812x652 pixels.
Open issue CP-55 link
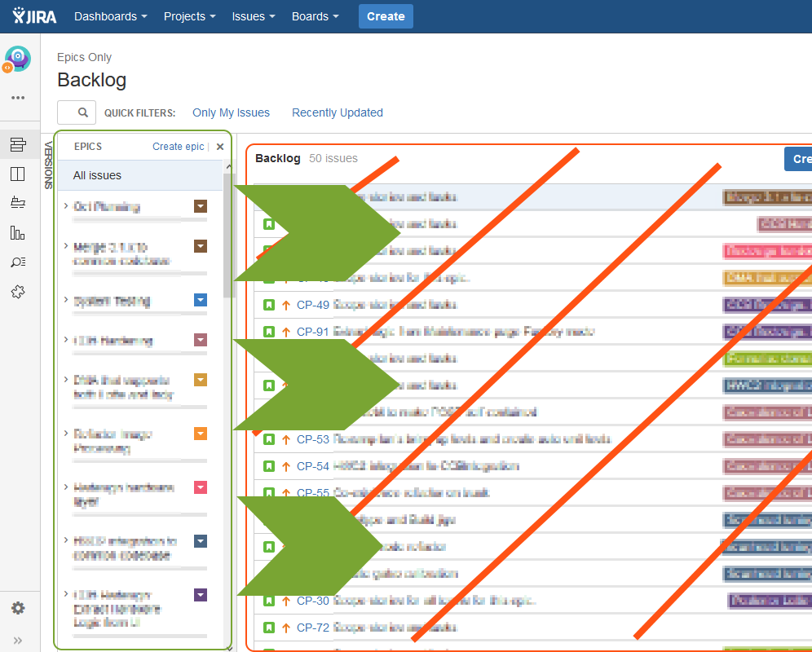tap(313, 492)
